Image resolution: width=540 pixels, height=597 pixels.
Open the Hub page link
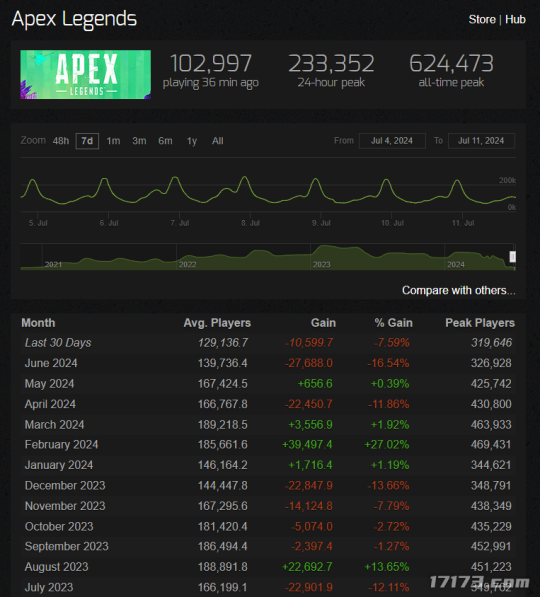coord(515,19)
